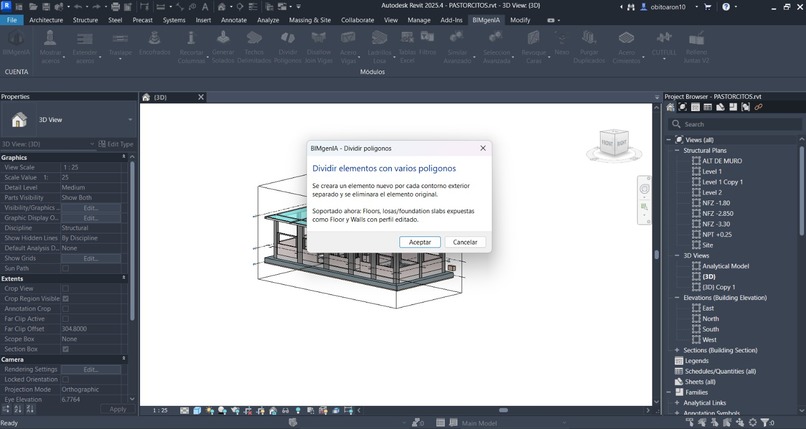Image resolution: width=806 pixels, height=429 pixels.
Task: Click the Similar Avanzado tool
Action: (457, 47)
